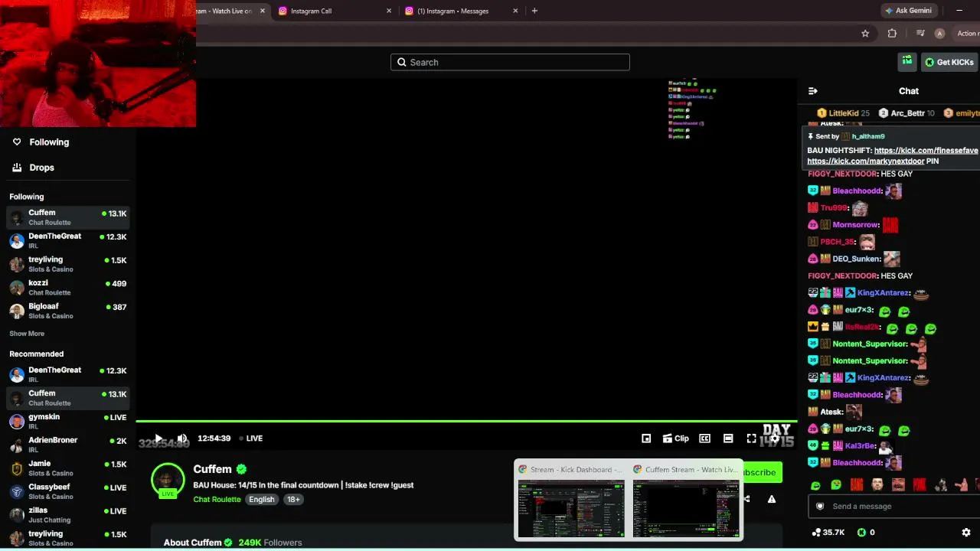Image resolution: width=980 pixels, height=551 pixels.
Task: Click Arc_Bettr top gifter badge
Action: (906, 113)
